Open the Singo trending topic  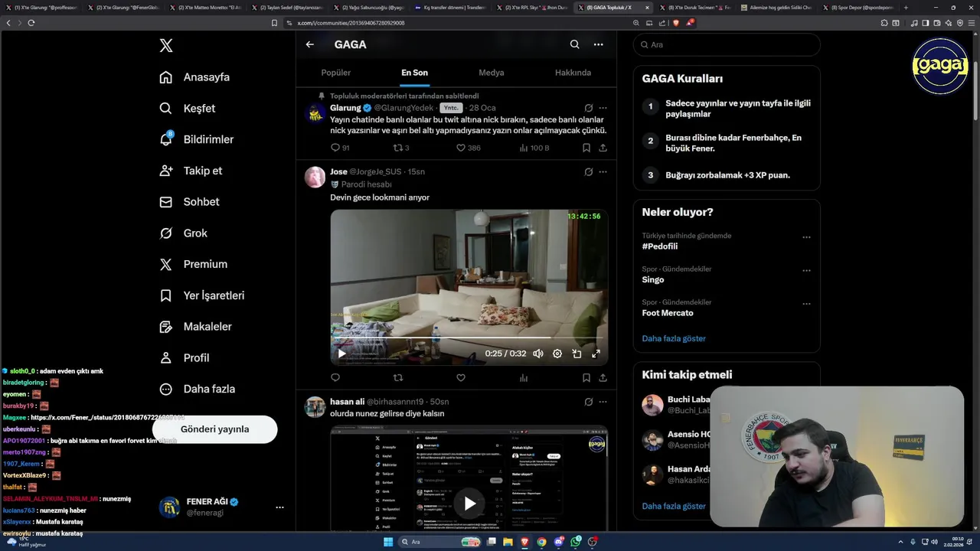[x=653, y=280]
